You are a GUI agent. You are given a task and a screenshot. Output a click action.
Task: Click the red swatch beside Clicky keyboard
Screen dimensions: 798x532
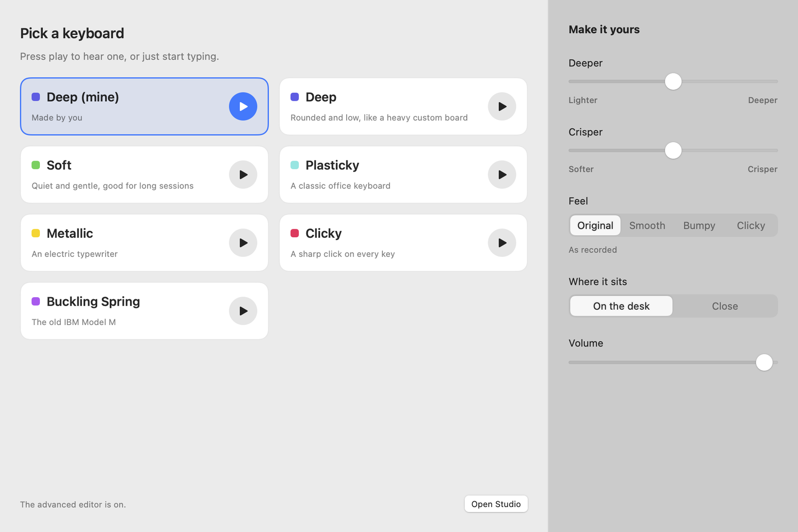295,233
